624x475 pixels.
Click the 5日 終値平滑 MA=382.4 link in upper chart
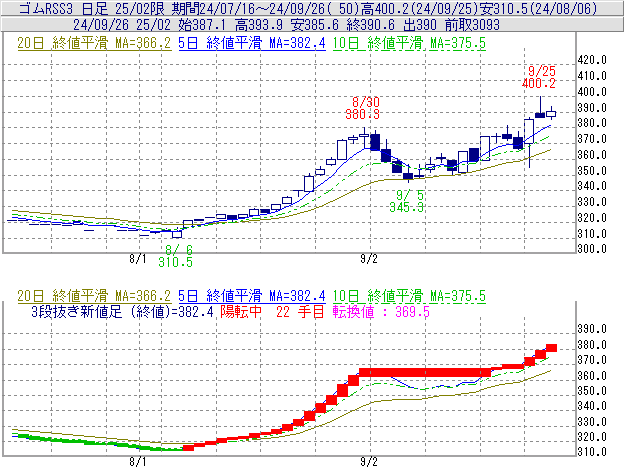point(252,43)
